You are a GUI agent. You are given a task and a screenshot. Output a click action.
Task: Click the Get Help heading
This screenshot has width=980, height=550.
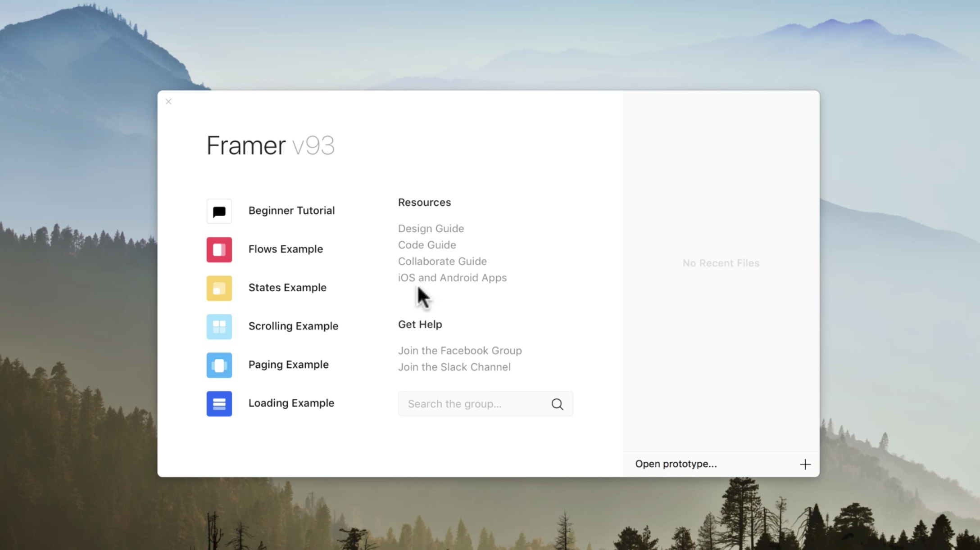pos(420,325)
